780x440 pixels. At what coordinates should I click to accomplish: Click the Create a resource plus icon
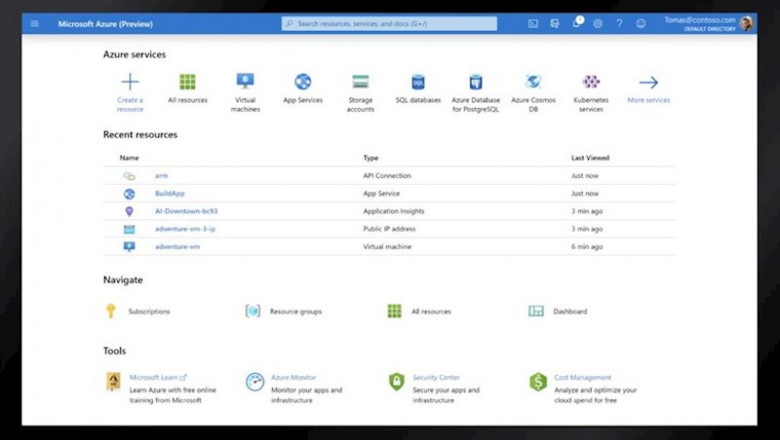[x=130, y=82]
